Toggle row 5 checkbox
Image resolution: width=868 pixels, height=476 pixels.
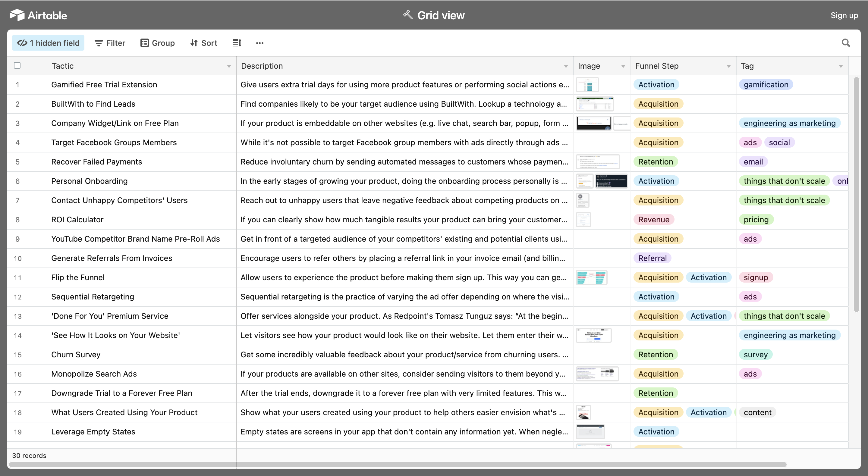(17, 161)
